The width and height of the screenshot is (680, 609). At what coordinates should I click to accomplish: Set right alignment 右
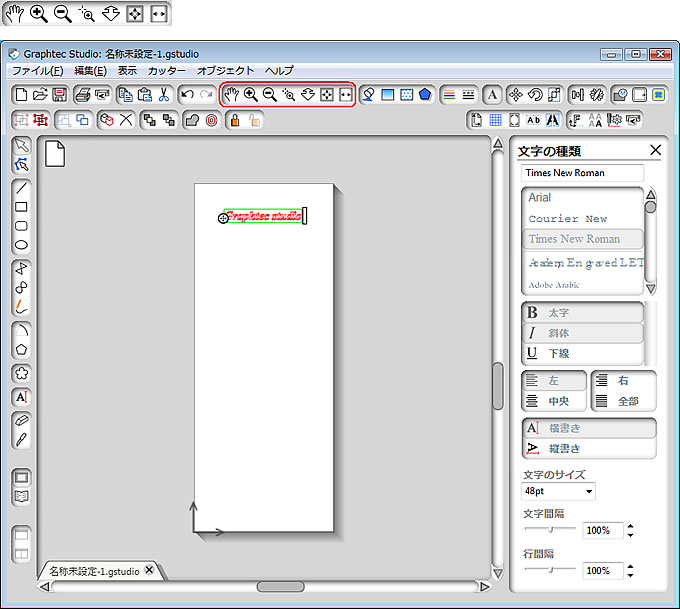coord(624,381)
